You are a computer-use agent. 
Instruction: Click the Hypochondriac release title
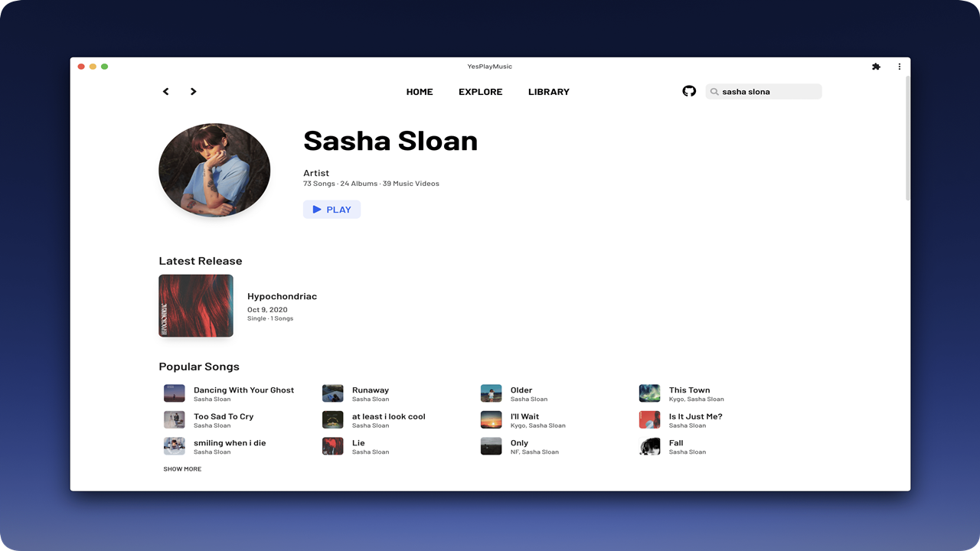[282, 296]
